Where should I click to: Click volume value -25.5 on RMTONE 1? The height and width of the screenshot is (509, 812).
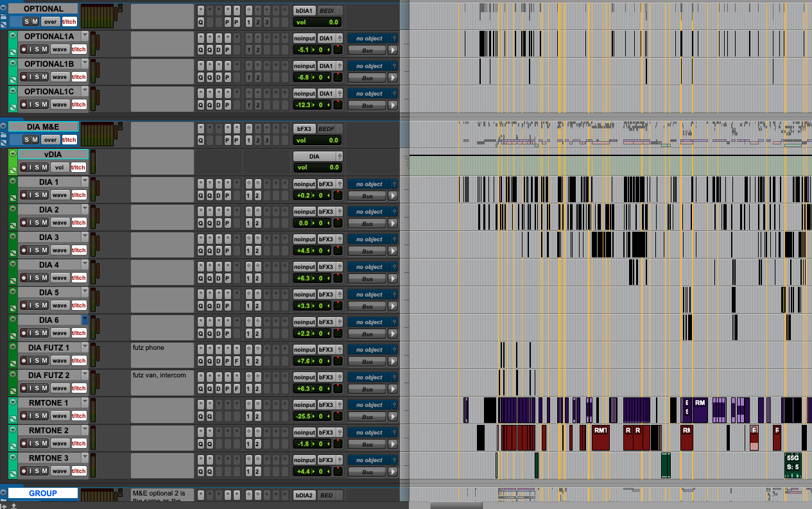pyautogui.click(x=303, y=417)
